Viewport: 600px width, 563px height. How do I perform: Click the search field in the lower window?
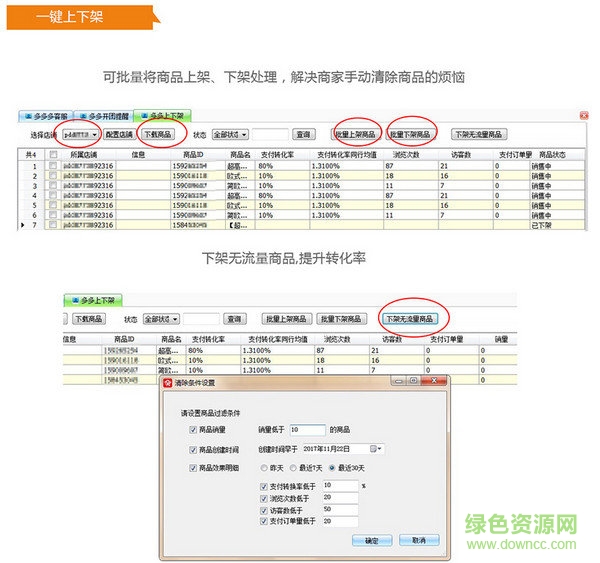(201, 319)
